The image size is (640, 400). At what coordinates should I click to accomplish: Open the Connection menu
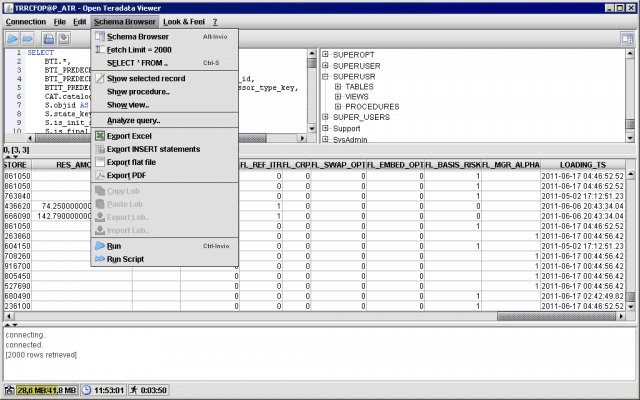(x=26, y=22)
